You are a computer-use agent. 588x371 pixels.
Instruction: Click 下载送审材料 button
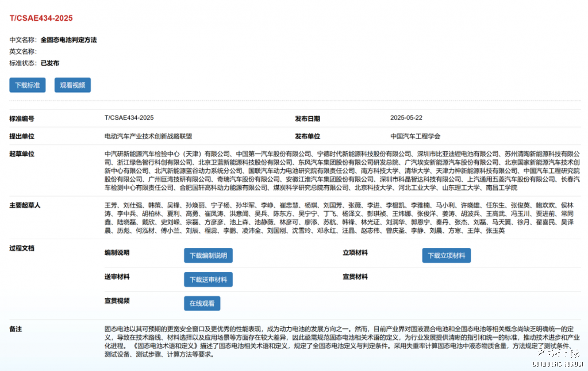pos(208,280)
